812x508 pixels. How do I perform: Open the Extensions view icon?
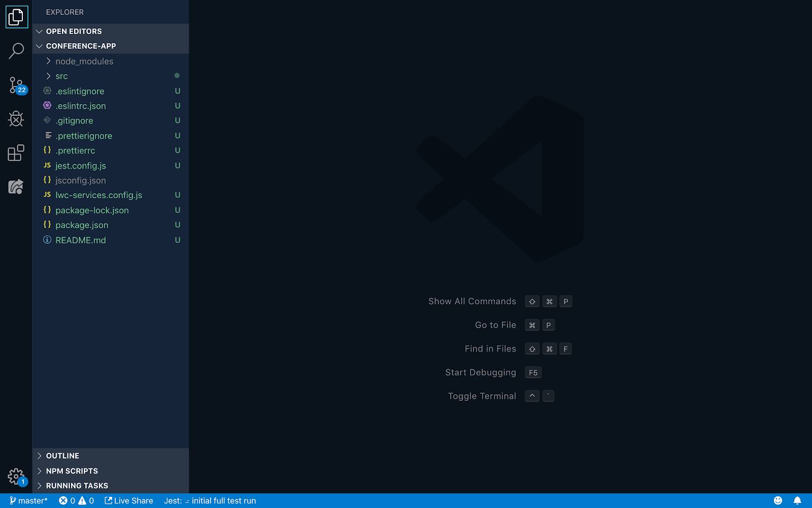pos(16,153)
